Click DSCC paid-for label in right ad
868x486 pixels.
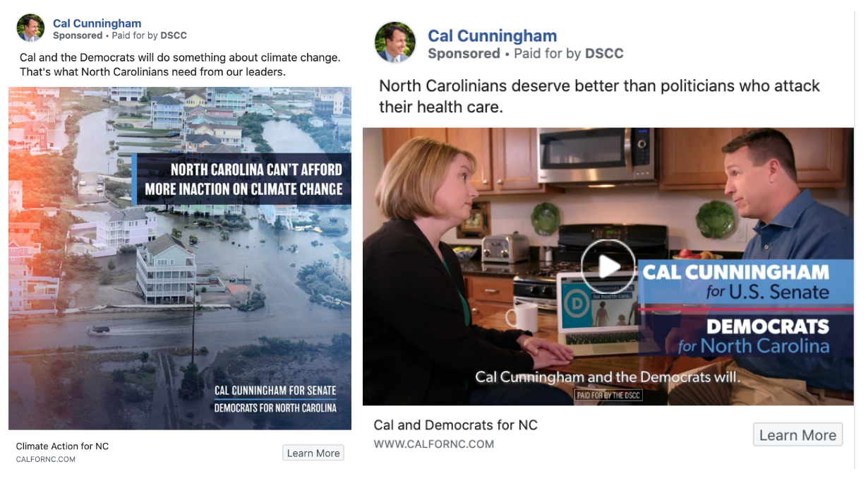[x=604, y=54]
